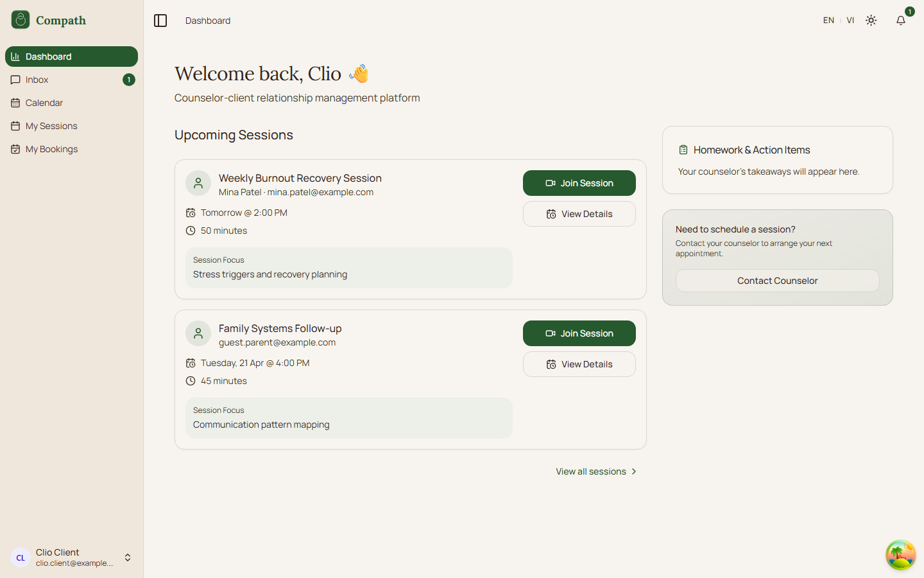924x578 pixels.
Task: Click avatar icon on Family Systems Follow-up
Action: [198, 333]
